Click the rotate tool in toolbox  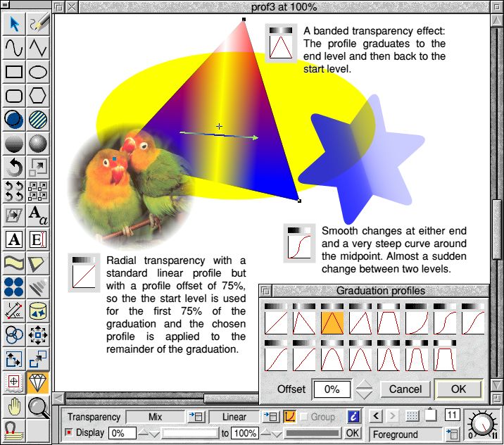point(14,168)
